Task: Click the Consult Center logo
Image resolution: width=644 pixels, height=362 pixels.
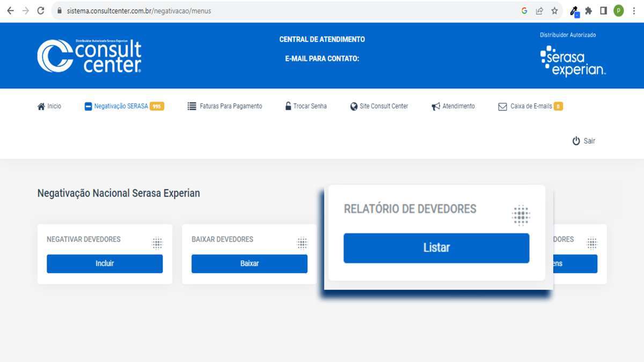Action: (90, 56)
